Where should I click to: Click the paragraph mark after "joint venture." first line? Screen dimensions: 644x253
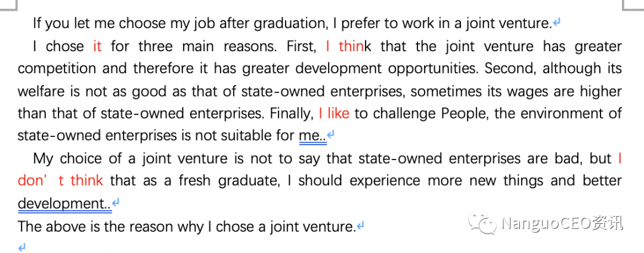coord(557,23)
